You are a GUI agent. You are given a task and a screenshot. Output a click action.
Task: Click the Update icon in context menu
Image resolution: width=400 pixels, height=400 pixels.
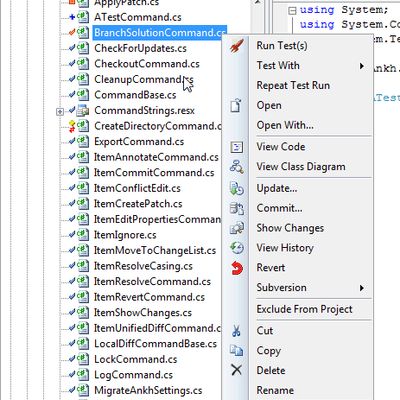click(237, 188)
